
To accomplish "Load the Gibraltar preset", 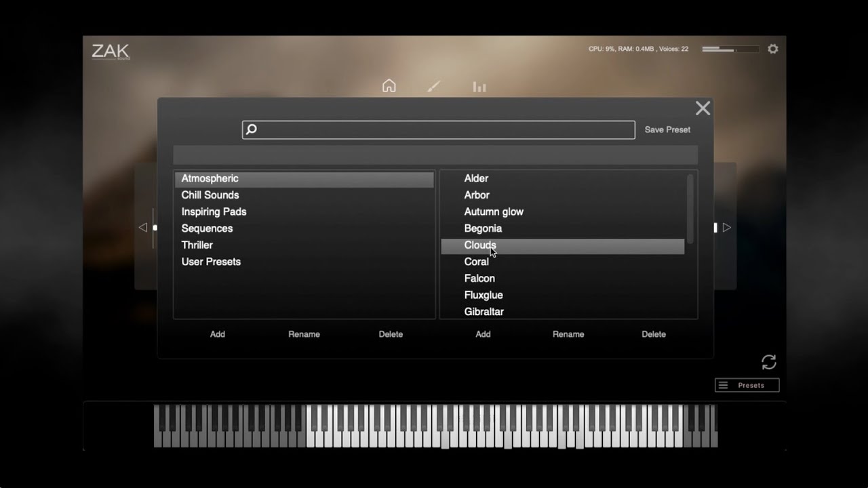I will [563, 312].
